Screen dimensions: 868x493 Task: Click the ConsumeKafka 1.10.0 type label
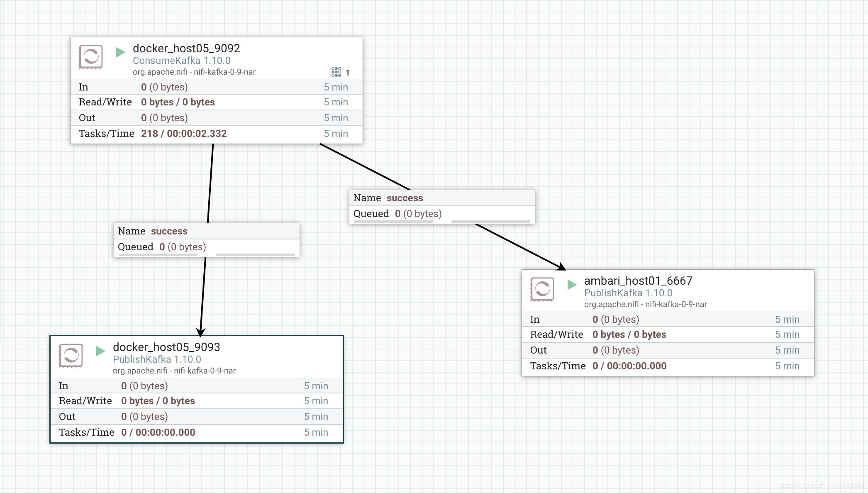(182, 61)
